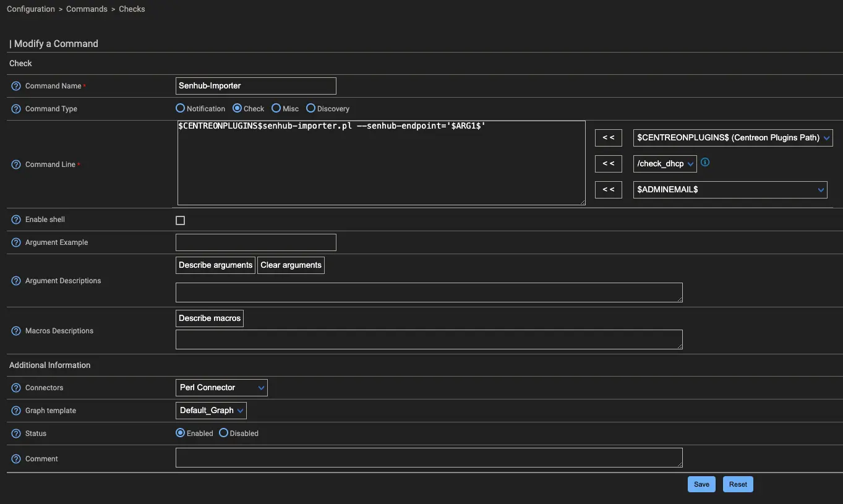Open the Perl Connector dropdown
Image resolution: width=843 pixels, height=504 pixels.
pyautogui.click(x=221, y=388)
